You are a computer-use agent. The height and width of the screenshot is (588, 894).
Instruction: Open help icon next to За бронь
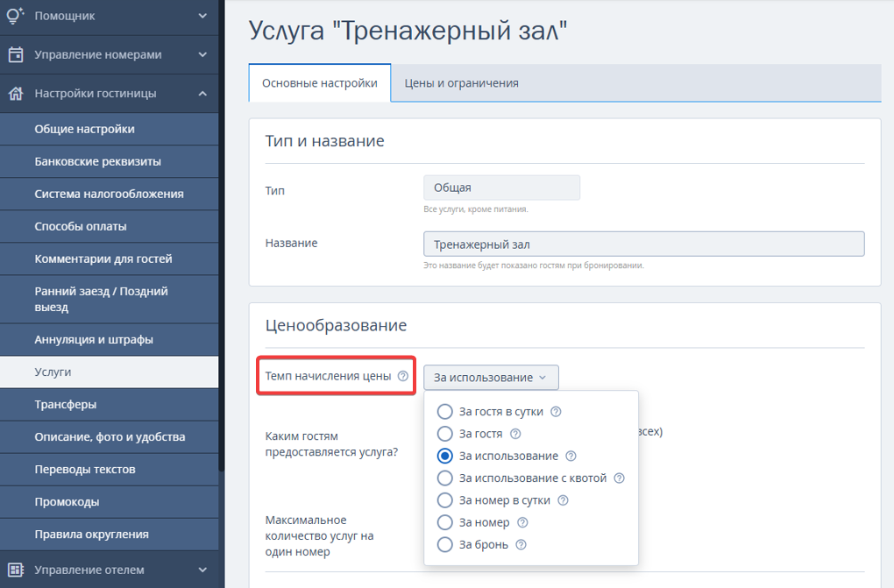coord(521,545)
